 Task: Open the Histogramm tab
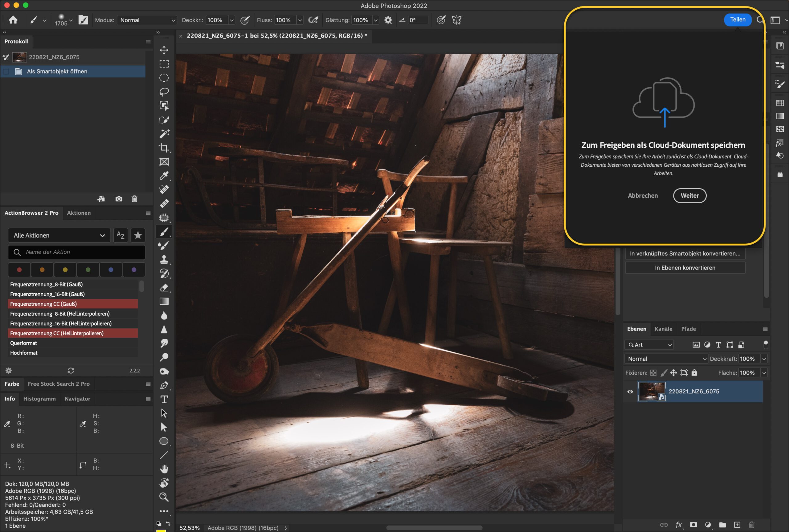39,399
